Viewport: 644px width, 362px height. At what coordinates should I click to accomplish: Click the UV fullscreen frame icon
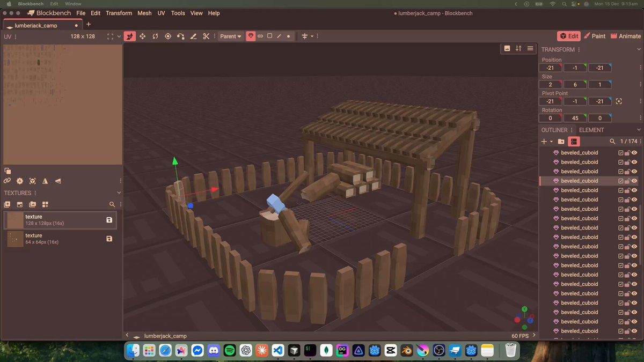110,36
